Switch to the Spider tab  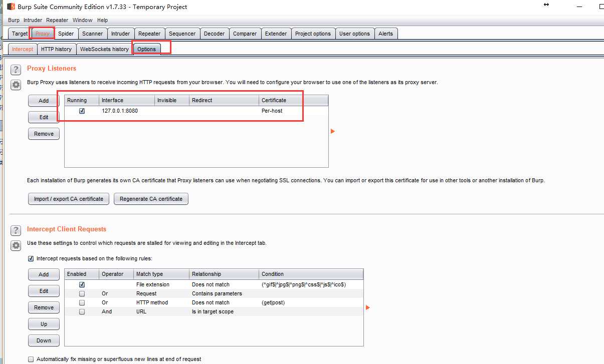click(66, 34)
